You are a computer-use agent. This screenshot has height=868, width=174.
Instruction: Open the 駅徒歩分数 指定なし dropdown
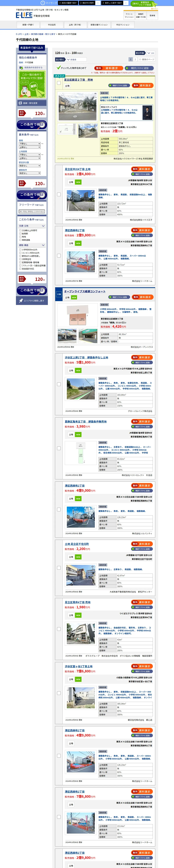30,166
